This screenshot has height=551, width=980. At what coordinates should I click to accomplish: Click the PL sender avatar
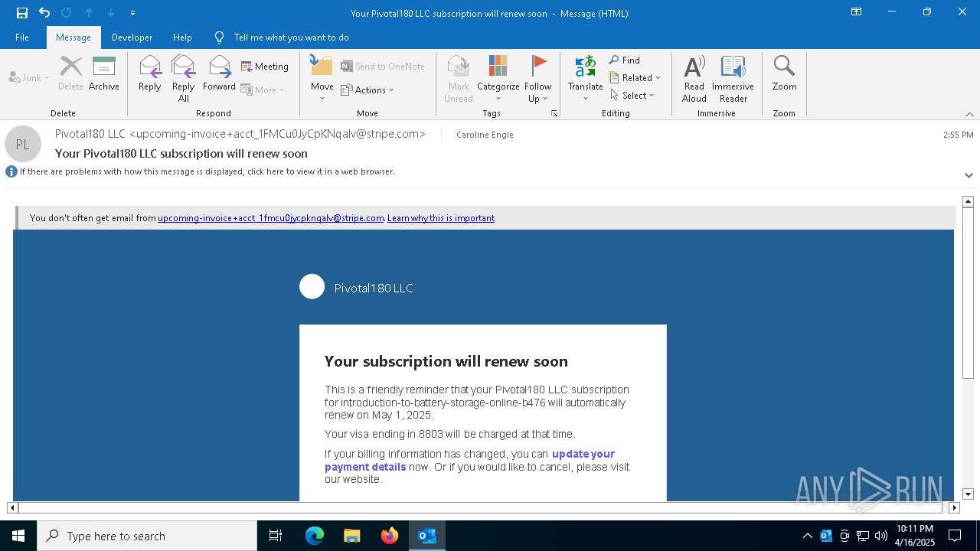[x=23, y=144]
